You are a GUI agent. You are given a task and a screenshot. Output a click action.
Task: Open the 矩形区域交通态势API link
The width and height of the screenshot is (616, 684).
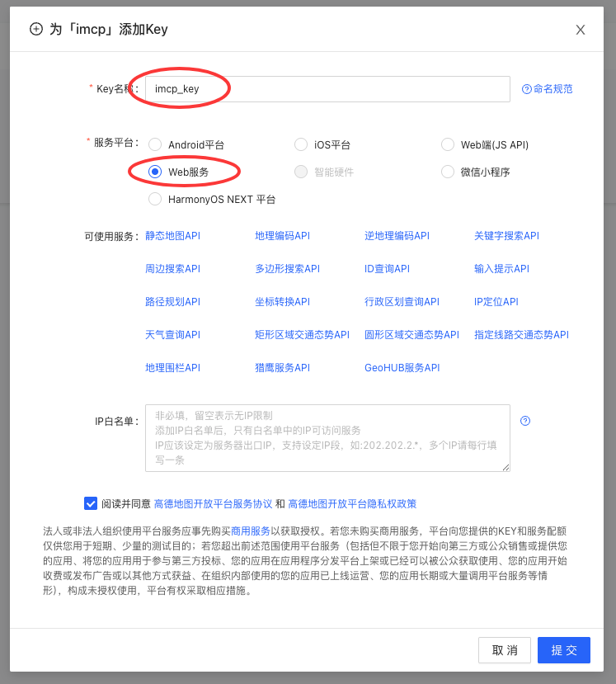pos(302,335)
